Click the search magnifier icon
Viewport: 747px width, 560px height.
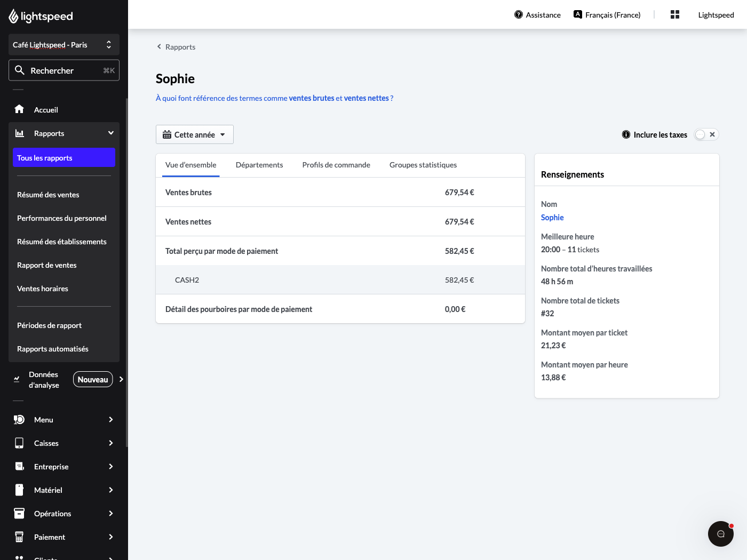click(20, 70)
